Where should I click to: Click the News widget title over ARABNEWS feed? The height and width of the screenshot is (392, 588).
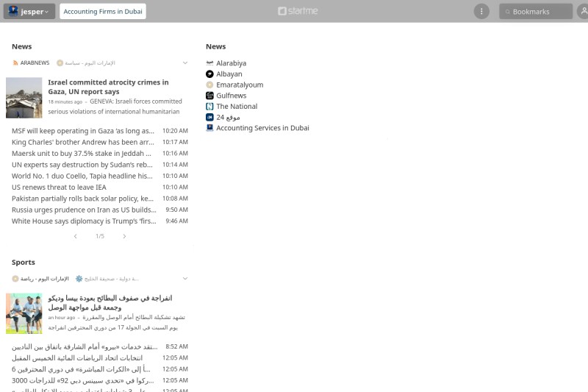pyautogui.click(x=22, y=46)
